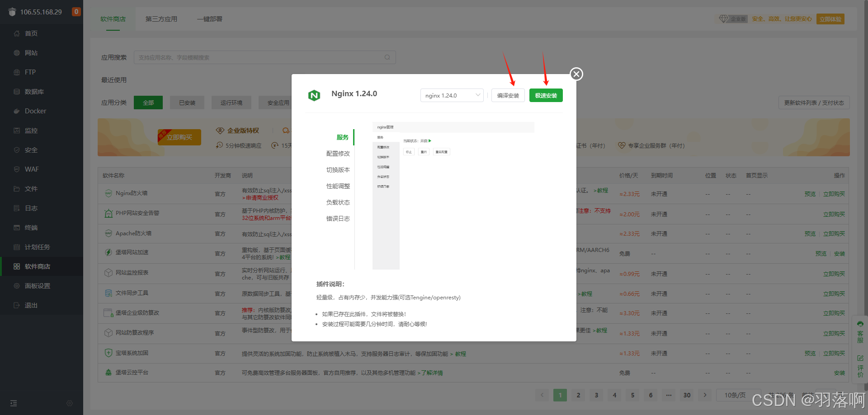Open the Docker sidebar item
This screenshot has width=868, height=415.
pyautogui.click(x=42, y=111)
